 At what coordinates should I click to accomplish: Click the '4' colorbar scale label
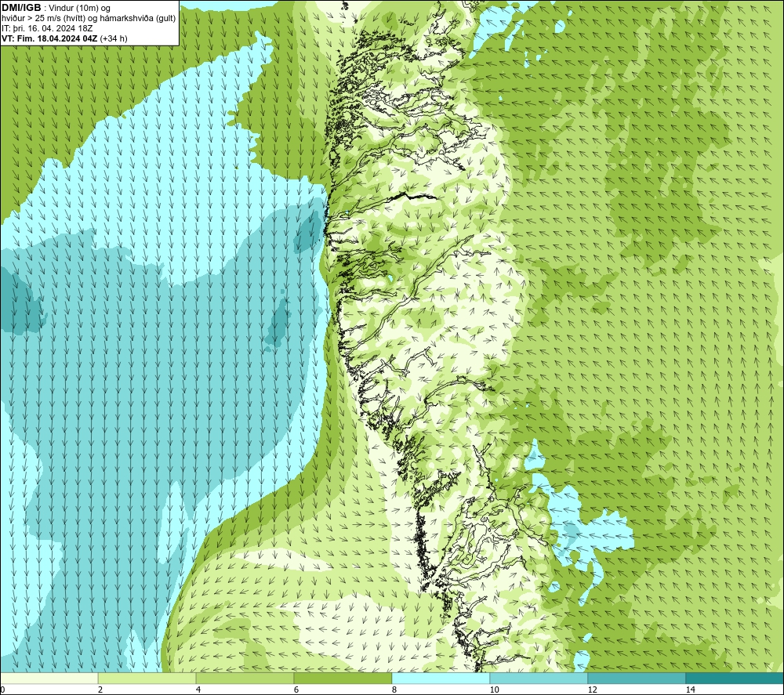198,690
